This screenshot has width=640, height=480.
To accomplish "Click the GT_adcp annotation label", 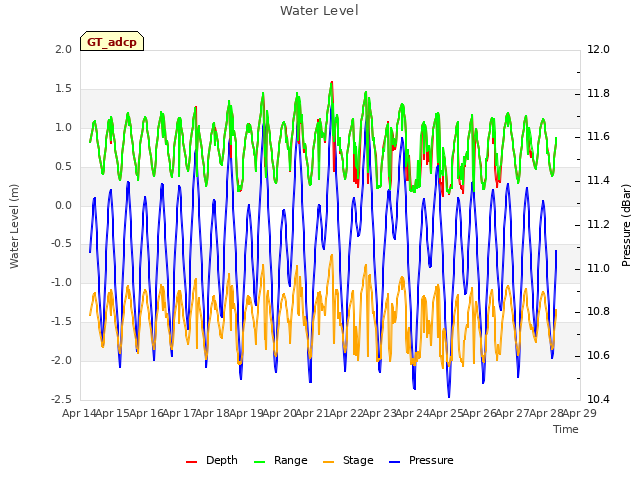I will point(112,42).
